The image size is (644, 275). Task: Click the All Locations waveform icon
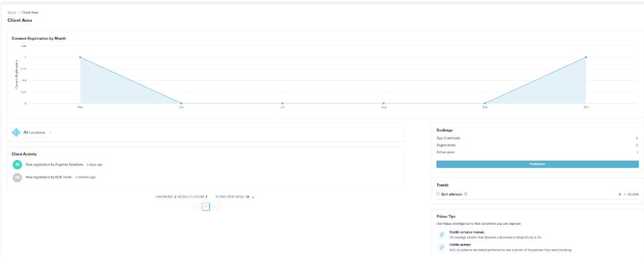point(17,132)
